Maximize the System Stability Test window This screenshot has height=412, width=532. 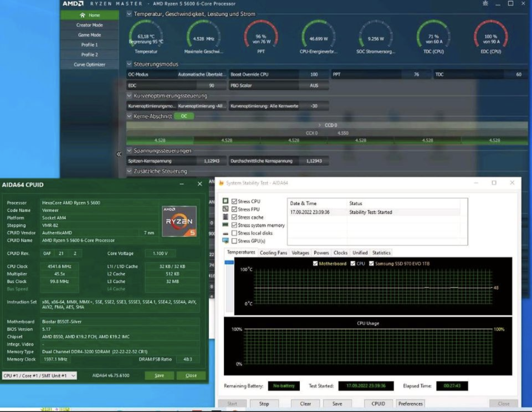(494, 183)
